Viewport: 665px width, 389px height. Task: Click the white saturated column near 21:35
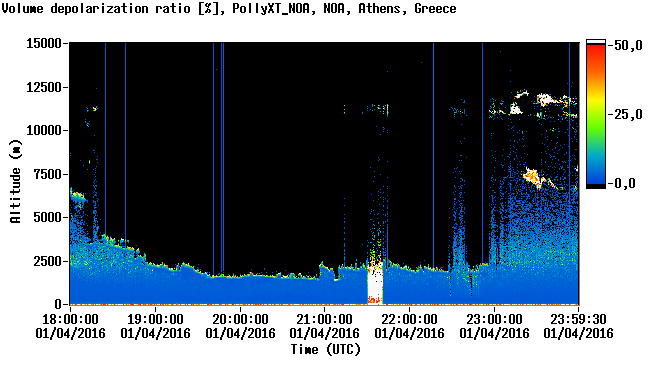point(375,283)
